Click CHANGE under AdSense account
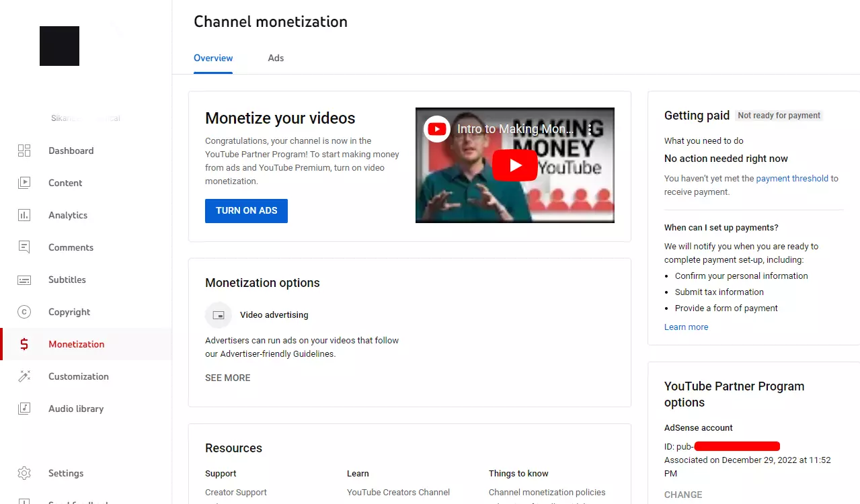 point(683,495)
